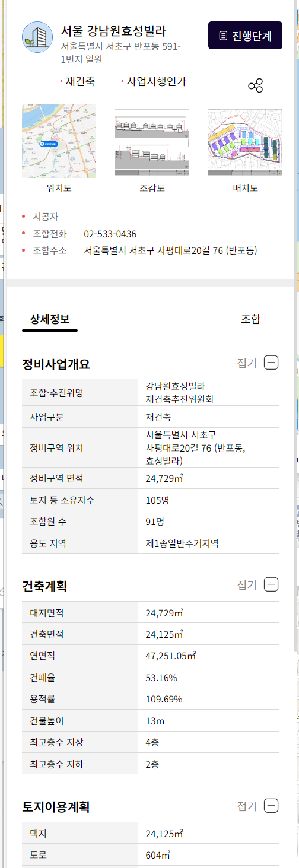This screenshot has width=299, height=868.
Task: Click the 조합전화 number 02-533-0436
Action: tap(110, 234)
